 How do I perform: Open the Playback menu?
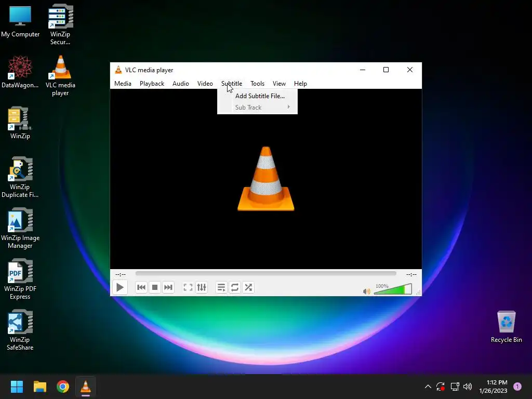click(152, 84)
